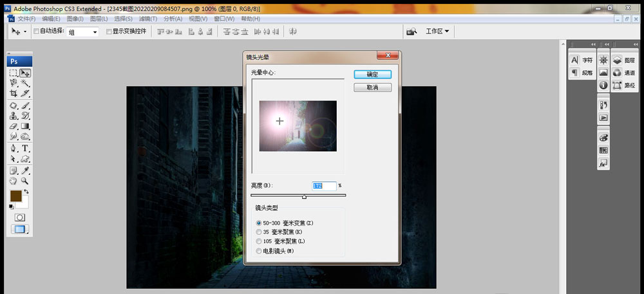Select the Crop tool
The image size is (644, 294).
click(14, 93)
